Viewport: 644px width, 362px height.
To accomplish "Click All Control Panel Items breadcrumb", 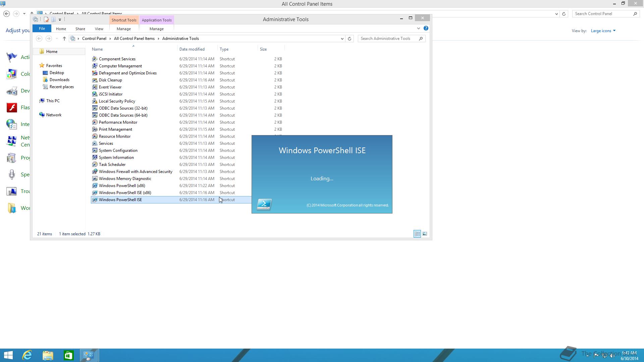I will pos(134,39).
